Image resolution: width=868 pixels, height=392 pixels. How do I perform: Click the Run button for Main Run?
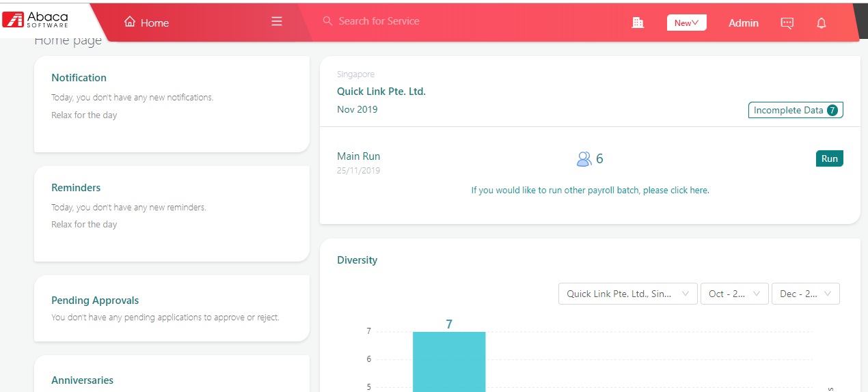[x=830, y=158]
